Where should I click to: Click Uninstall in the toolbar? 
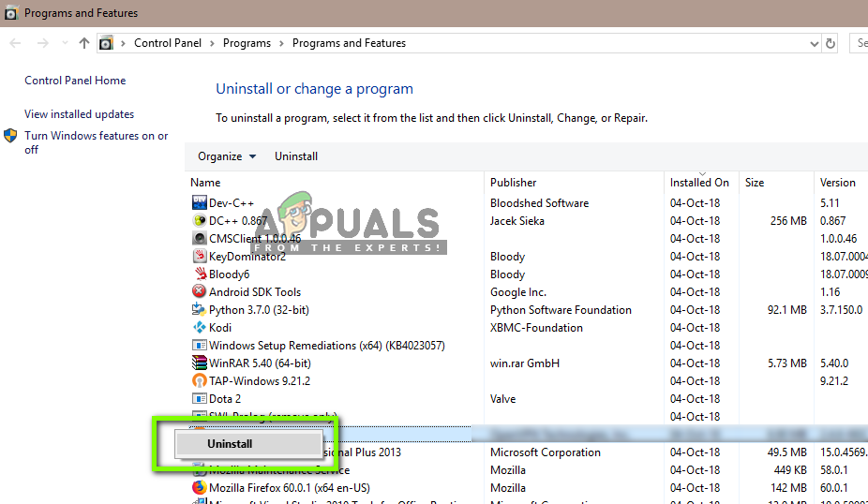[x=296, y=156]
